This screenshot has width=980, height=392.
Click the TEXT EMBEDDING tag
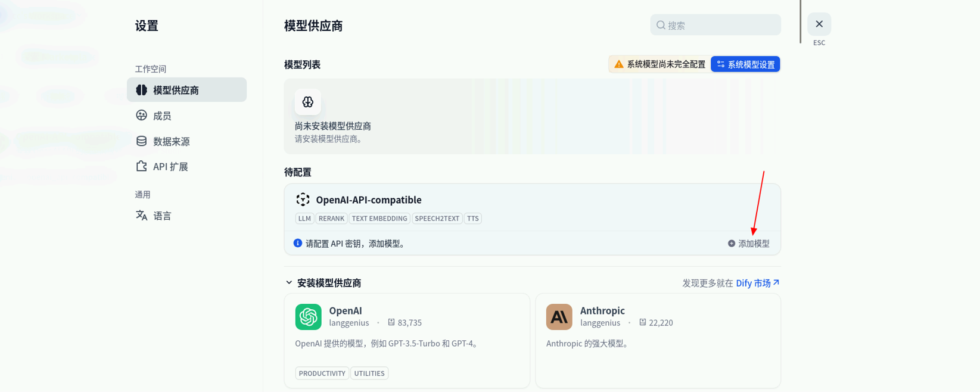point(379,219)
